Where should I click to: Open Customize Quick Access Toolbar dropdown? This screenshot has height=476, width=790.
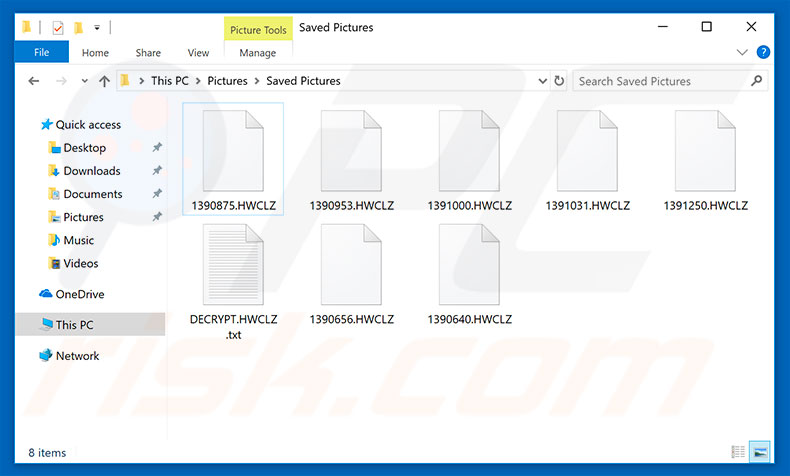point(96,27)
